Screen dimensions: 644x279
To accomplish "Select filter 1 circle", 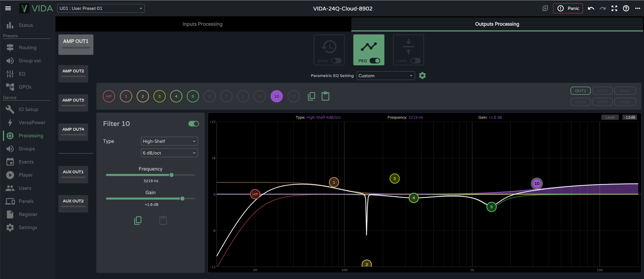I will pos(126,96).
